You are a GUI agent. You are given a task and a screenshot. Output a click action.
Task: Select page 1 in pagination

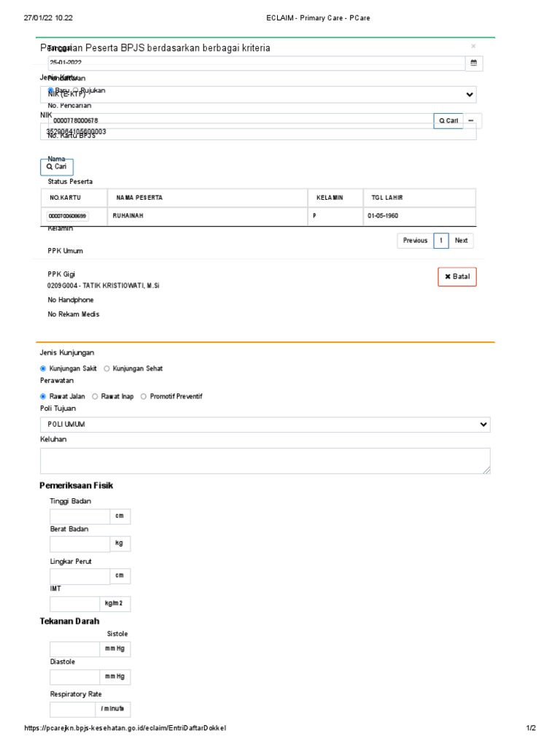441,241
